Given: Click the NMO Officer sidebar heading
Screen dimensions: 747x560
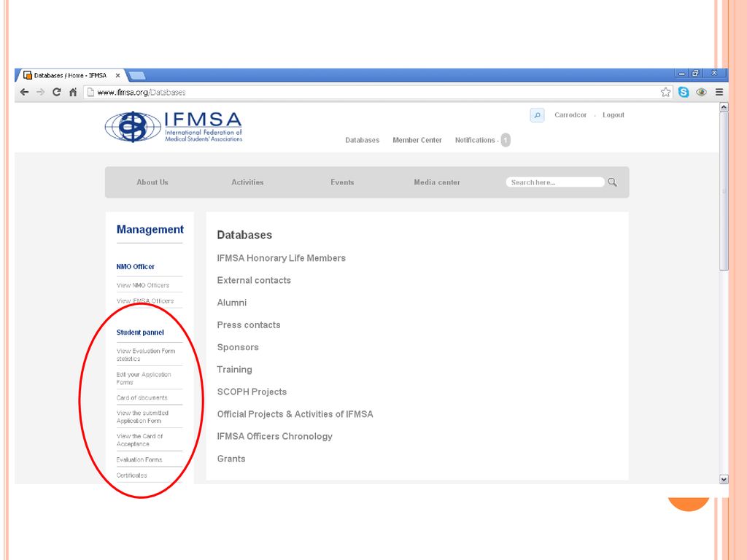Looking at the screenshot, I should 135,267.
